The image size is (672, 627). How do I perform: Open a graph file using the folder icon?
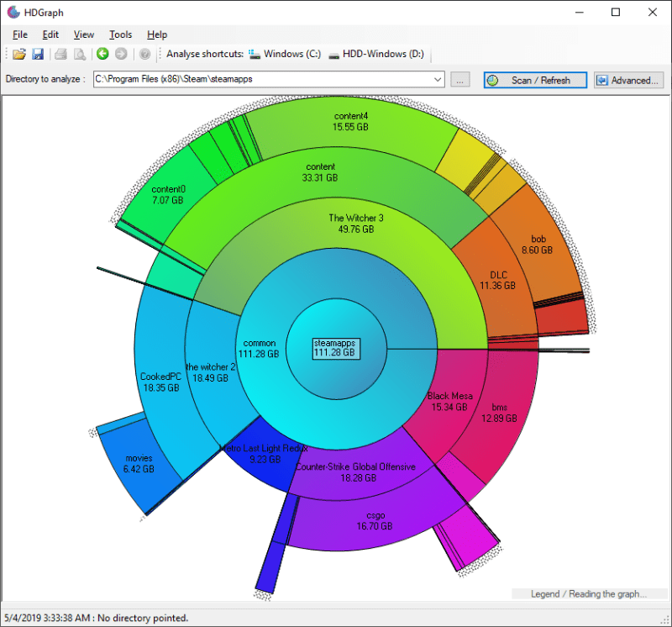(x=18, y=54)
